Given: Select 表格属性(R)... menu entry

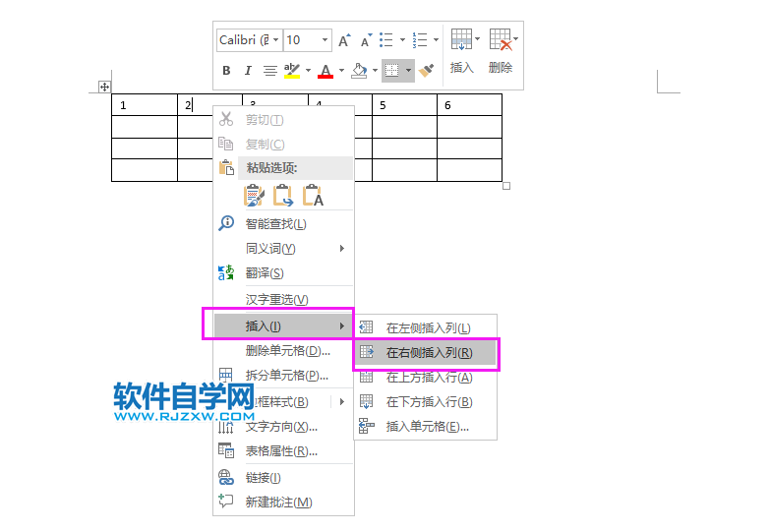Looking at the screenshot, I should point(283,451).
